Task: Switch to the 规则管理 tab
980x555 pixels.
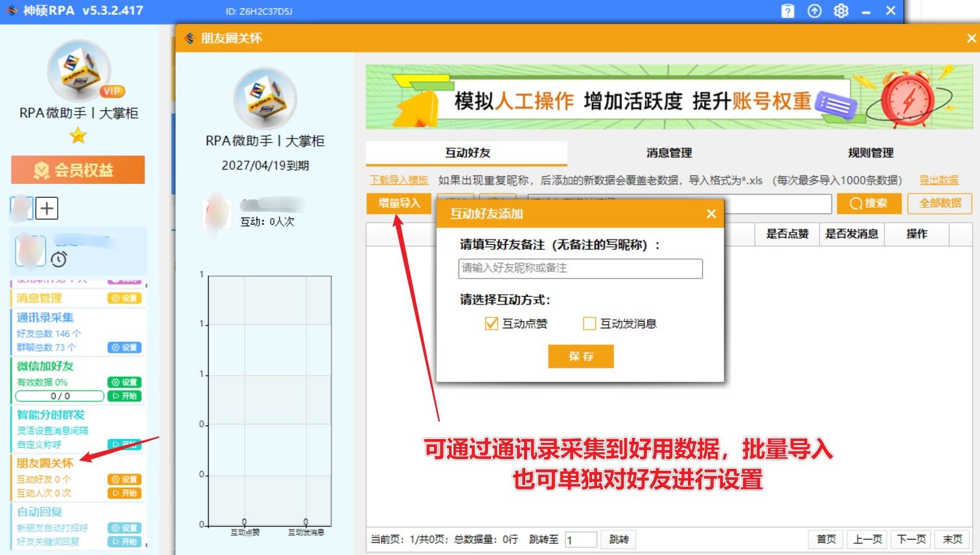Action: pos(871,153)
